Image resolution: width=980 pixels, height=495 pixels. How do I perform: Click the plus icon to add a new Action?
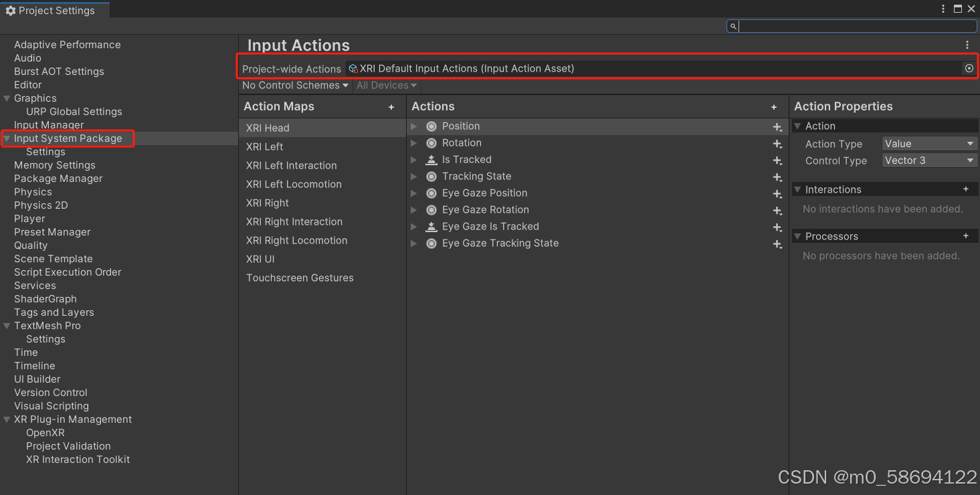pos(774,106)
